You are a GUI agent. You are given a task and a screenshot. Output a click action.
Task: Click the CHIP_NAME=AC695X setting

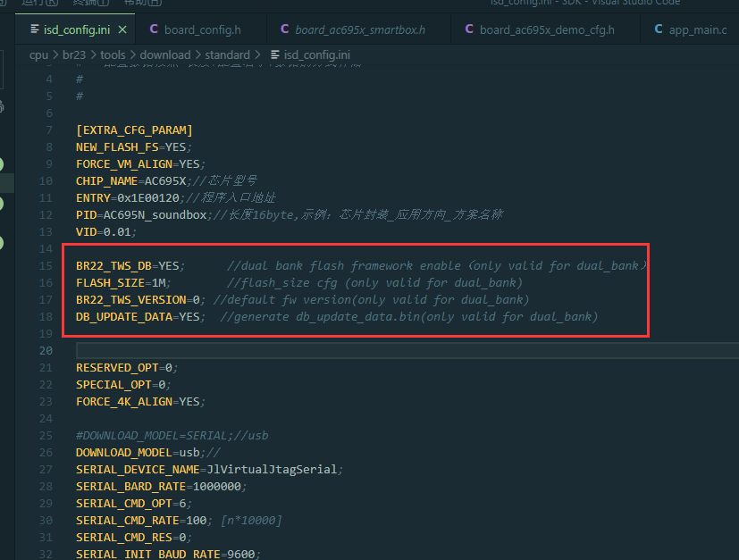(x=131, y=180)
